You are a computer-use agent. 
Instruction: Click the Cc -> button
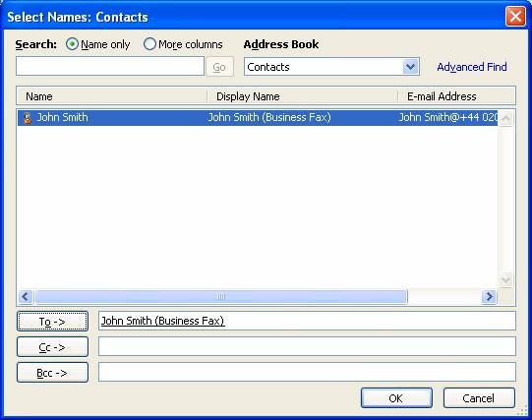[52, 347]
